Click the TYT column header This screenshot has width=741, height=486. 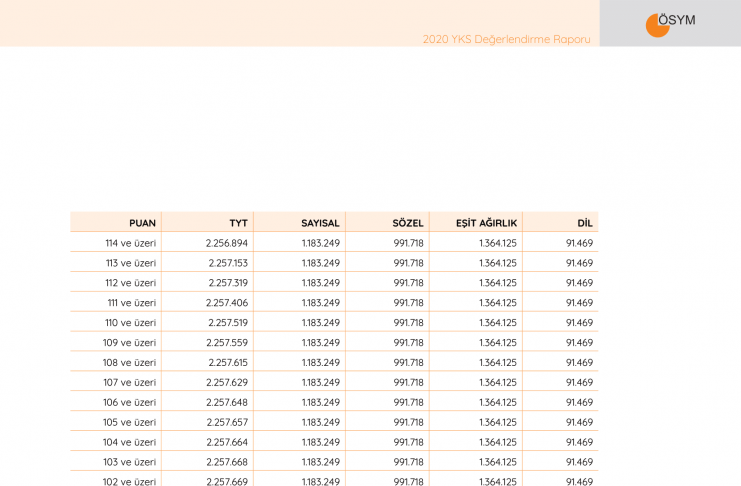(238, 223)
